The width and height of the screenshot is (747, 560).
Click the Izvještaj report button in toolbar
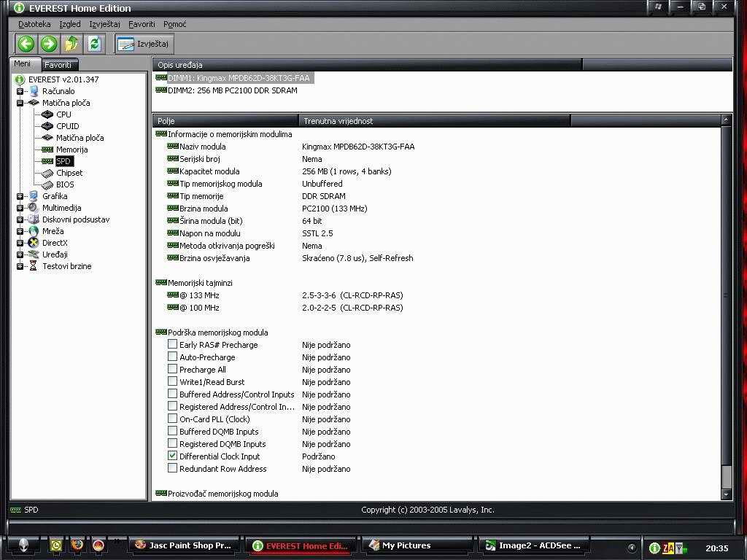tap(144, 44)
